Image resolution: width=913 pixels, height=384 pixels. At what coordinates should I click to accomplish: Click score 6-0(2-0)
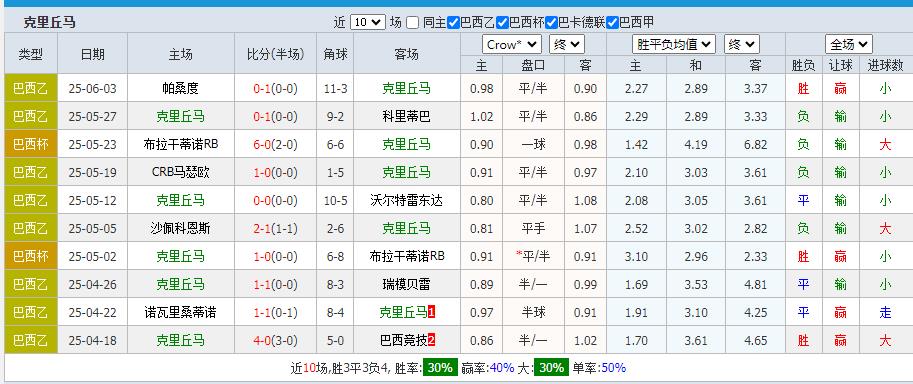point(275,145)
